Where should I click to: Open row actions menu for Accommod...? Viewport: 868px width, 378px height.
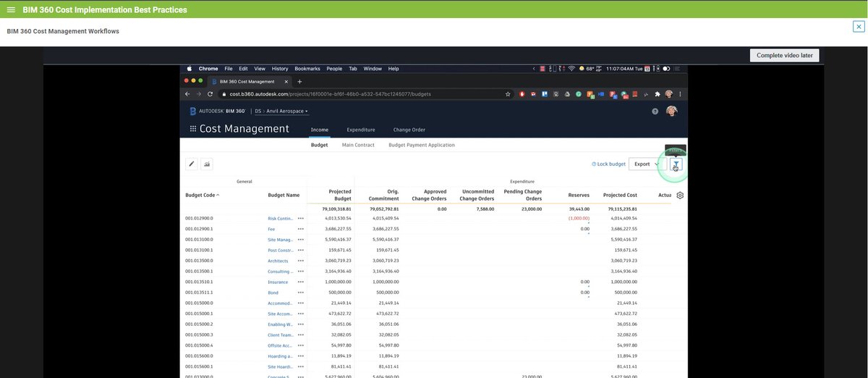(x=300, y=303)
